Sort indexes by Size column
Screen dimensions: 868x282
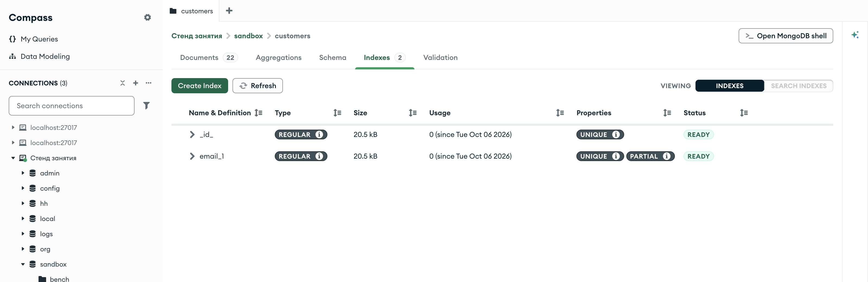tap(413, 113)
